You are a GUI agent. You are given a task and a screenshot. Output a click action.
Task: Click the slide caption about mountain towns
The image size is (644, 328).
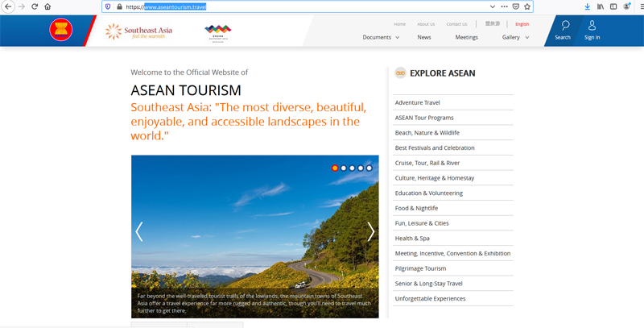tap(254, 303)
